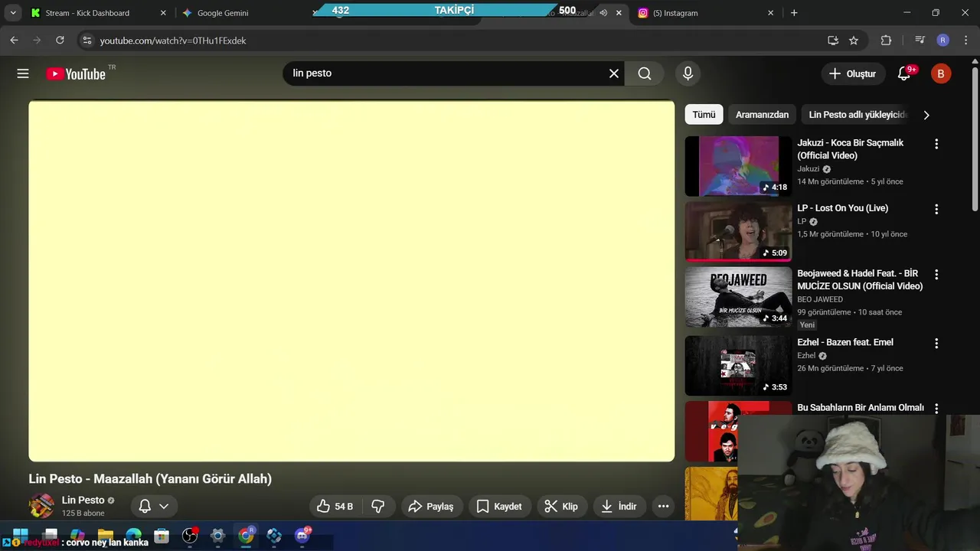This screenshot has width=980, height=551.
Task: Click the Jakuzi channel name
Action: (x=808, y=169)
